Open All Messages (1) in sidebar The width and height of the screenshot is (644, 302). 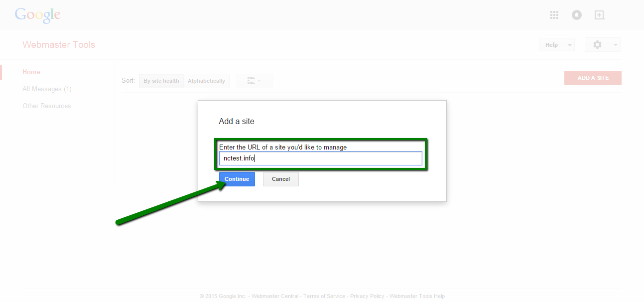[47, 89]
